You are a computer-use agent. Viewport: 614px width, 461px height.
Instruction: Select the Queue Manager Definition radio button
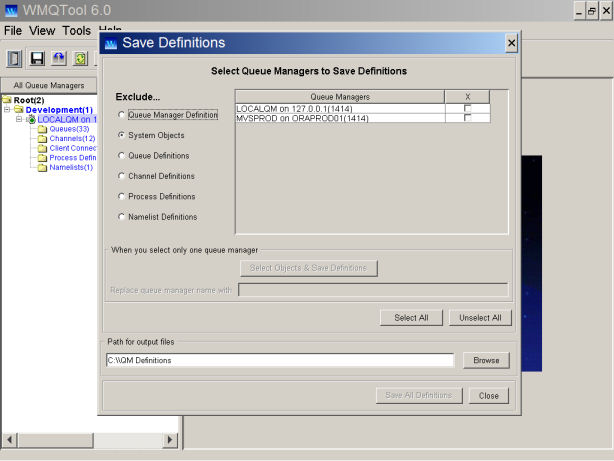click(x=121, y=114)
